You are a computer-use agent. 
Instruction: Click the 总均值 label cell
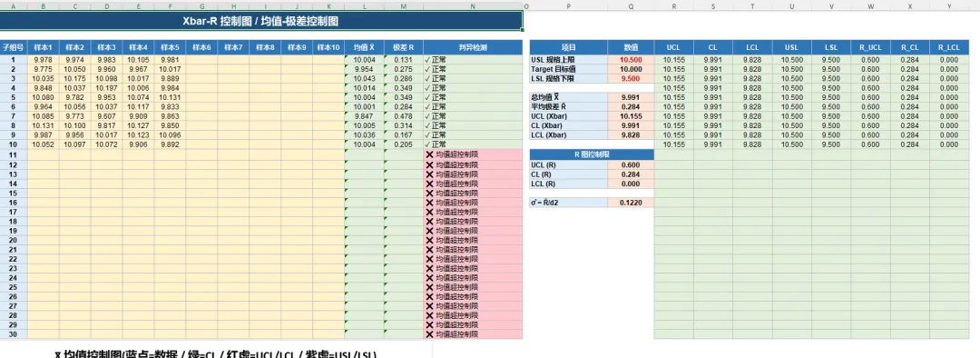pos(568,97)
